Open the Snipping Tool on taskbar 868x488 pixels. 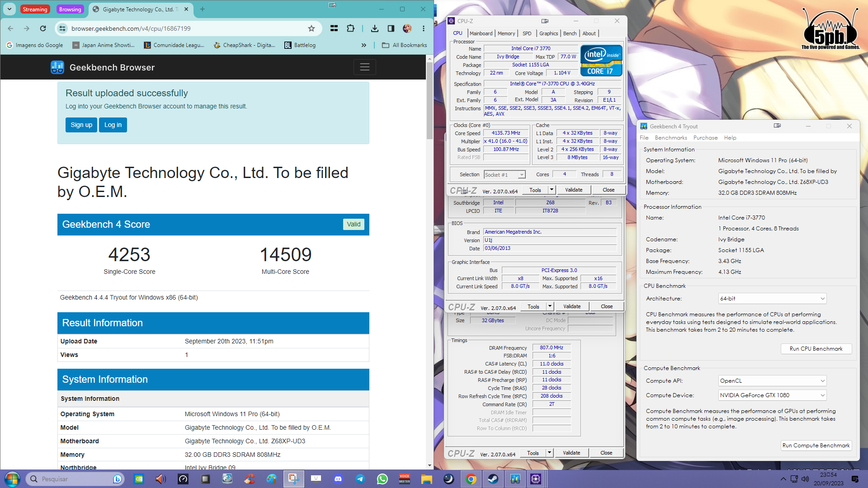click(x=294, y=479)
